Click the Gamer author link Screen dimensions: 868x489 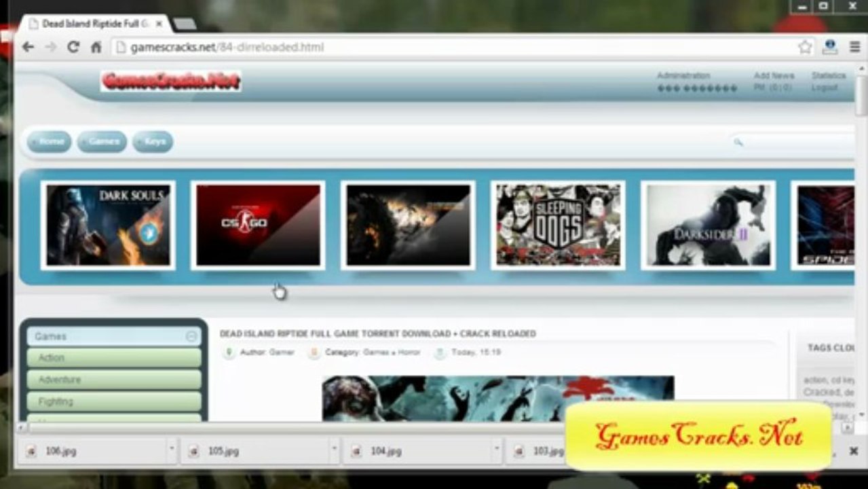282,352
